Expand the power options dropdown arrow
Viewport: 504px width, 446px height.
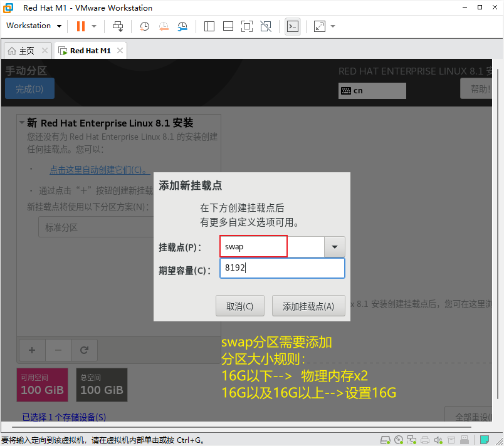(94, 26)
